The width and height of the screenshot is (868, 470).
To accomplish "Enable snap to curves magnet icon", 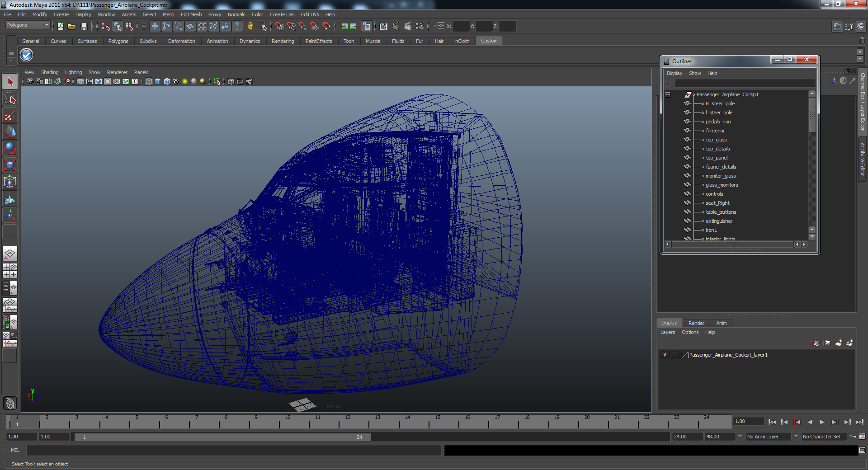I will (x=291, y=26).
